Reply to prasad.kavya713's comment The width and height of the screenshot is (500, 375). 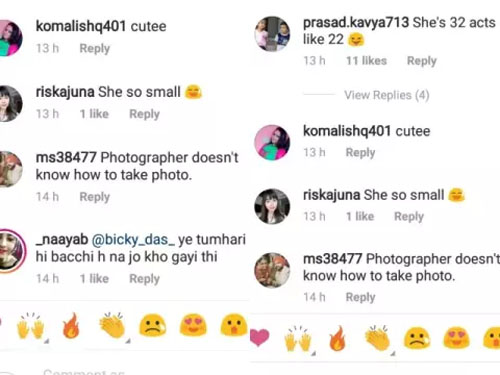pyautogui.click(x=422, y=61)
